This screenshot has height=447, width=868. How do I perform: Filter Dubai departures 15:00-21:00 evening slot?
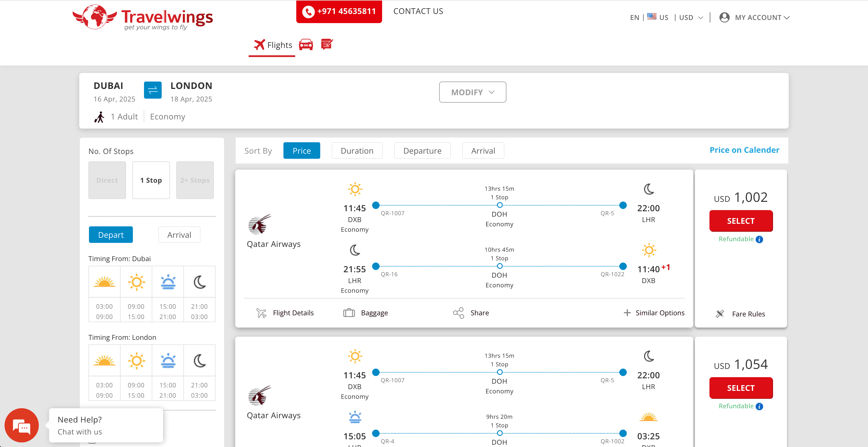[x=168, y=294]
